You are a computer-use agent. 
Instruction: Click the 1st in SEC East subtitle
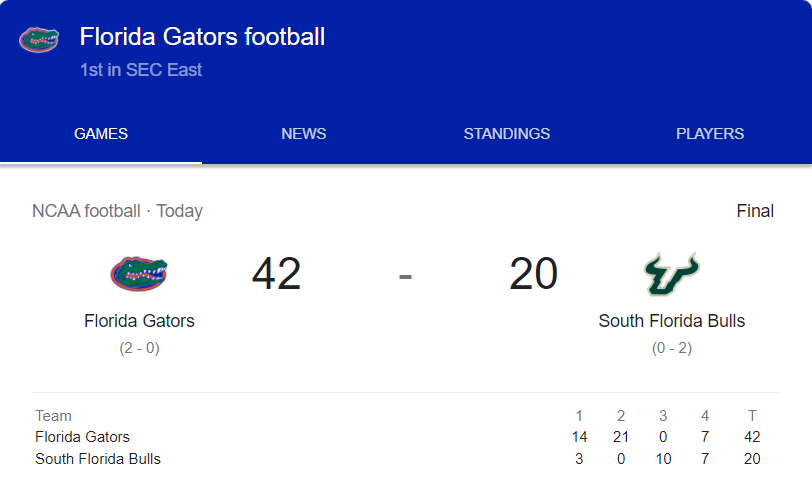[141, 70]
